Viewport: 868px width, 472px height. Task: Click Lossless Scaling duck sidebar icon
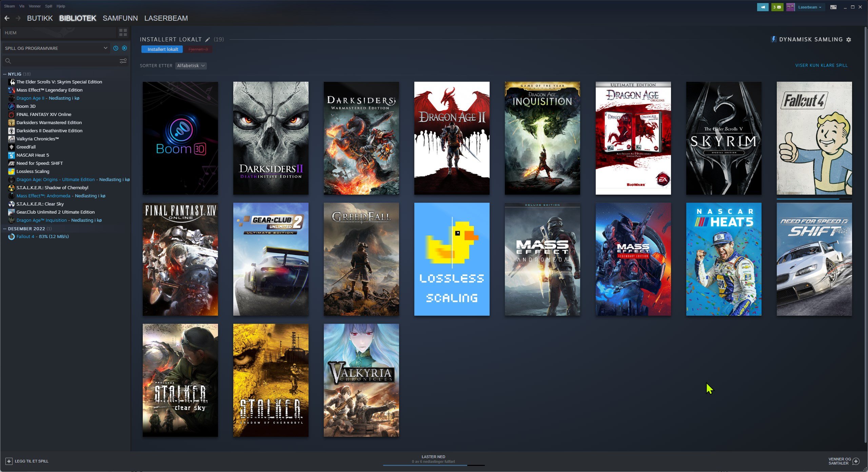point(12,171)
